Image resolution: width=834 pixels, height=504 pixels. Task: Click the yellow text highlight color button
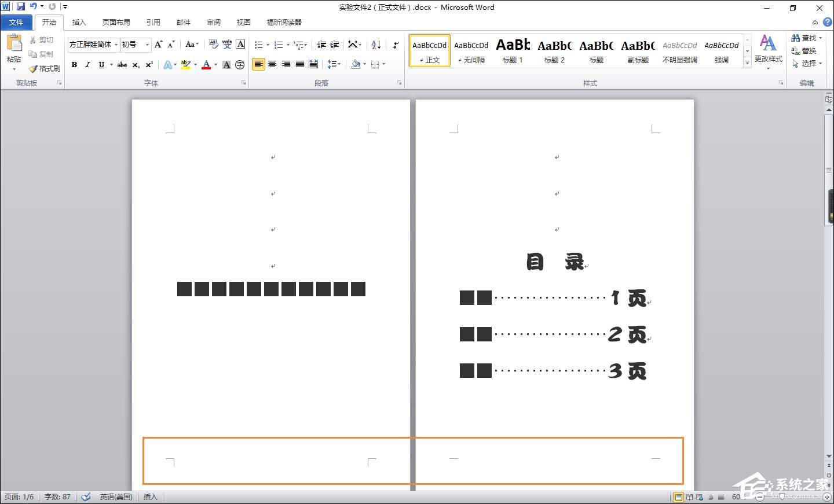186,65
